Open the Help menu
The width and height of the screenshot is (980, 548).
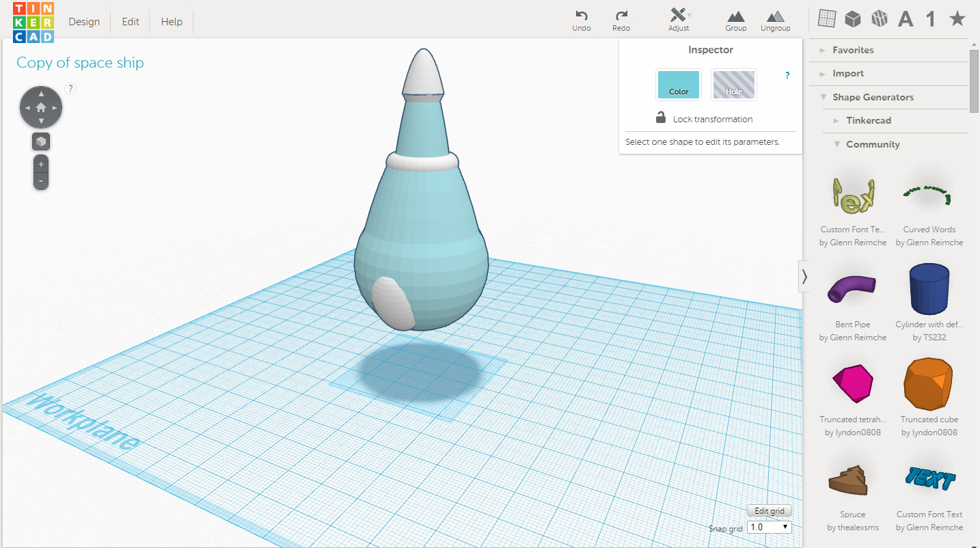(172, 22)
